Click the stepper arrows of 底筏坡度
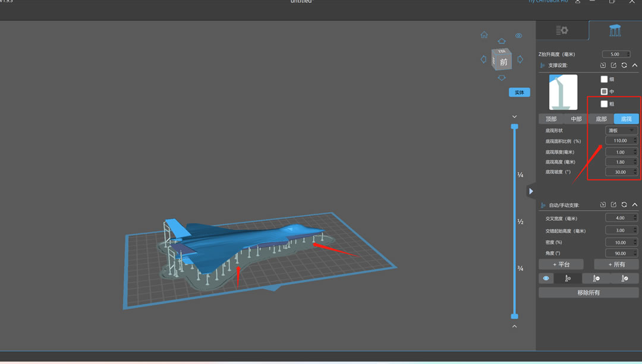Viewport: 642px width, 364px height. tap(635, 172)
